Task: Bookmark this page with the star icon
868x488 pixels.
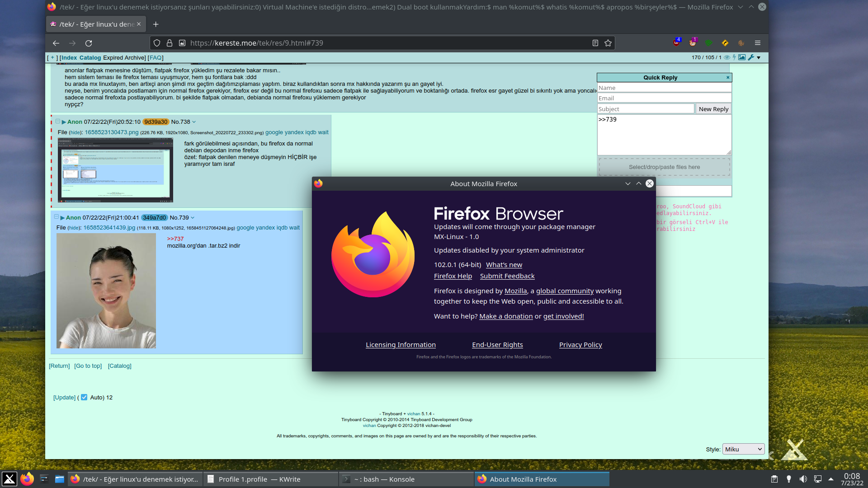Action: pyautogui.click(x=608, y=43)
